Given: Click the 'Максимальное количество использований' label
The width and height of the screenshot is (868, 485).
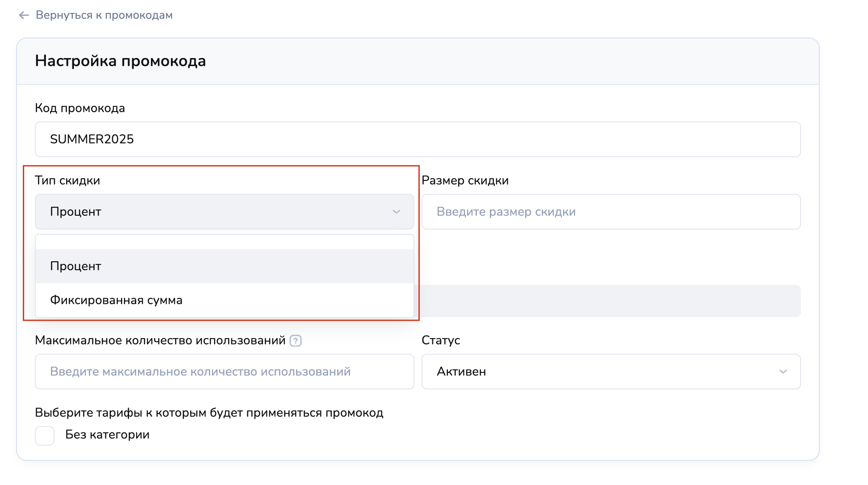Looking at the screenshot, I should (x=160, y=340).
